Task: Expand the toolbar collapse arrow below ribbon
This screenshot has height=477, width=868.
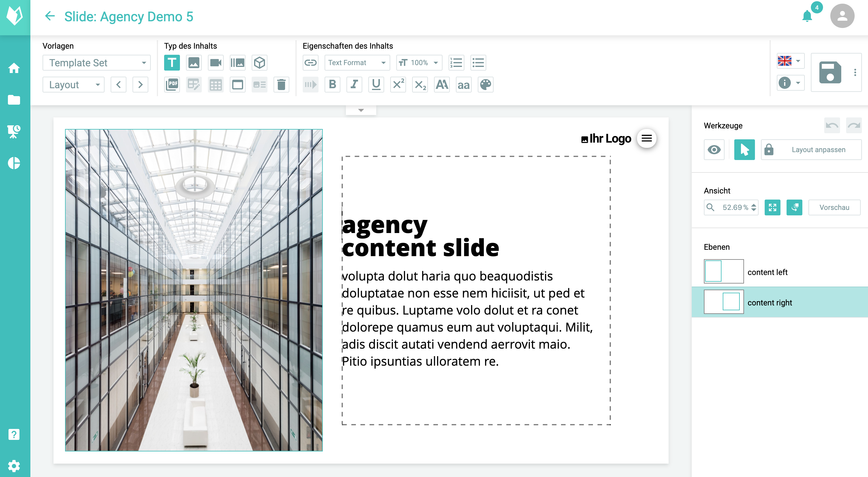Action: 361,110
